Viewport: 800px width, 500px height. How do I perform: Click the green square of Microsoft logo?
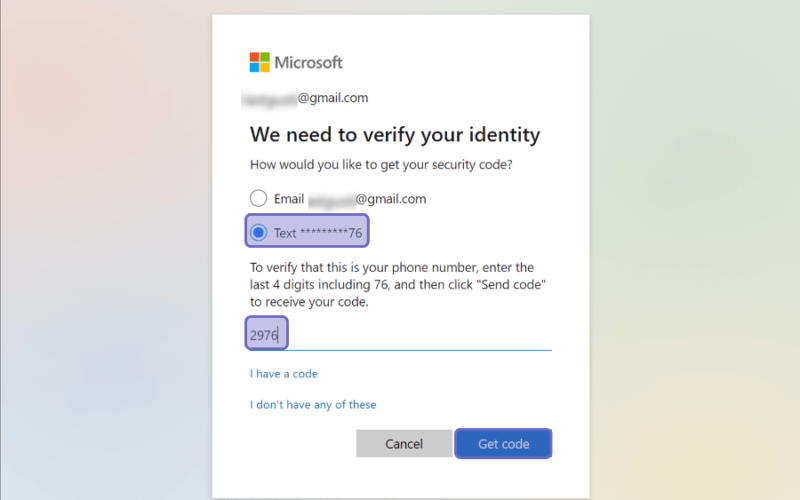265,57
